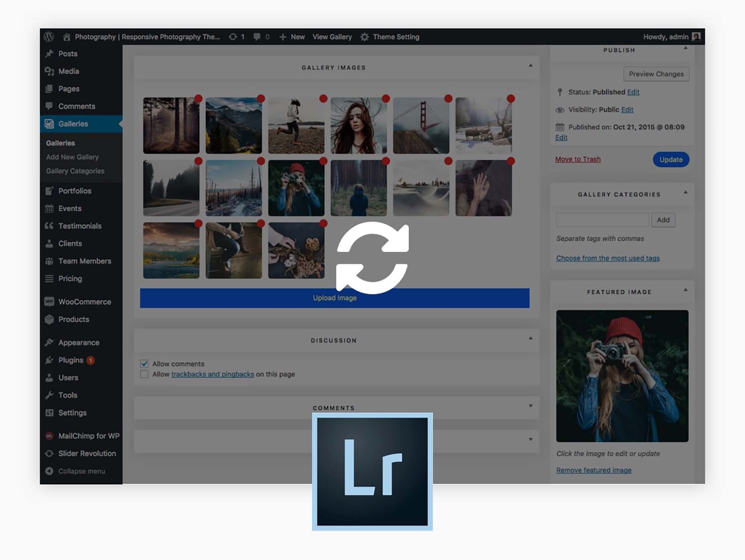
Task: Select the Galleries sidebar icon
Action: click(49, 123)
